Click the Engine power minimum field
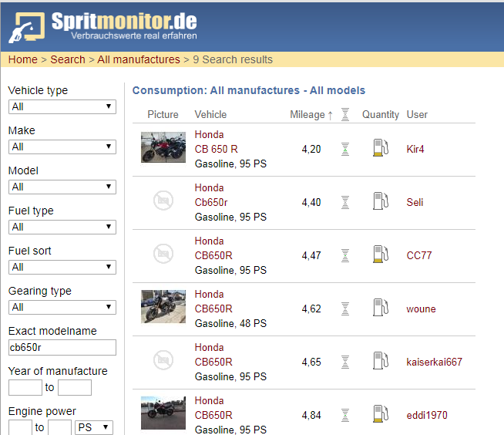The height and width of the screenshot is (435, 504). pyautogui.click(x=20, y=427)
